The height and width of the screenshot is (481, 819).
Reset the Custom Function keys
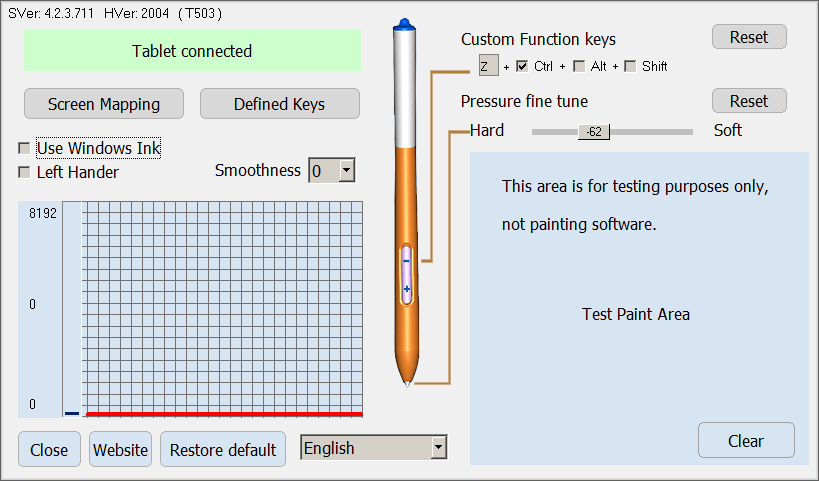point(749,37)
